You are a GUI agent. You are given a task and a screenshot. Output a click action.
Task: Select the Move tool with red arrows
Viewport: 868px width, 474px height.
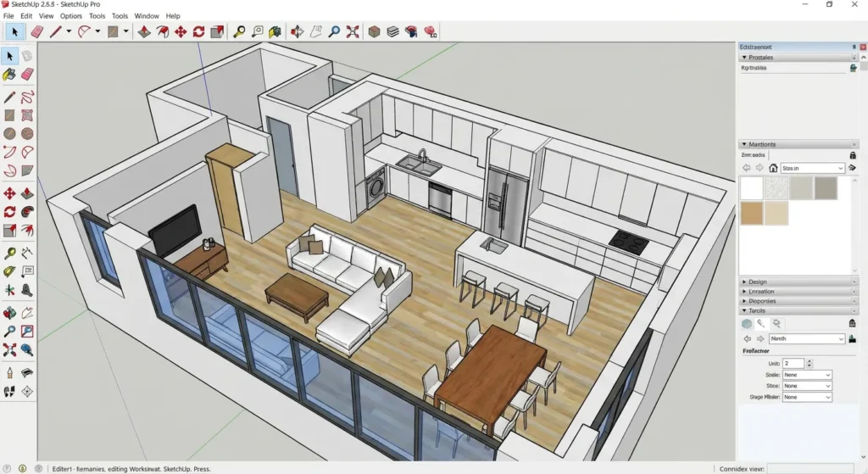pos(180,31)
